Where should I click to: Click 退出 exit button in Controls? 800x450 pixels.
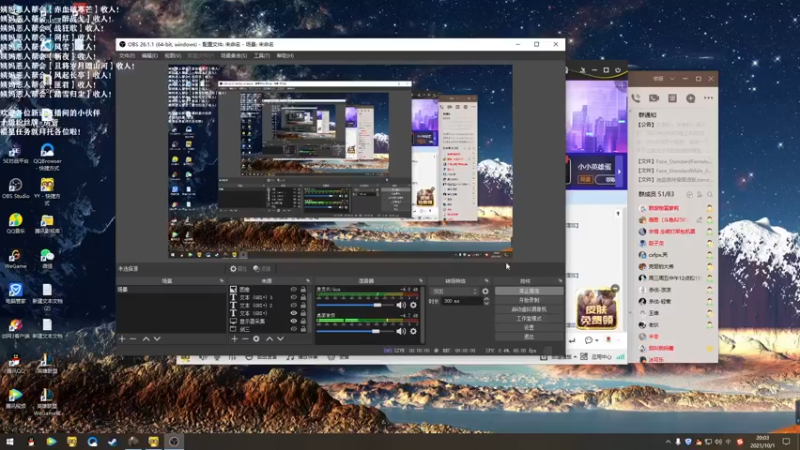(x=529, y=337)
